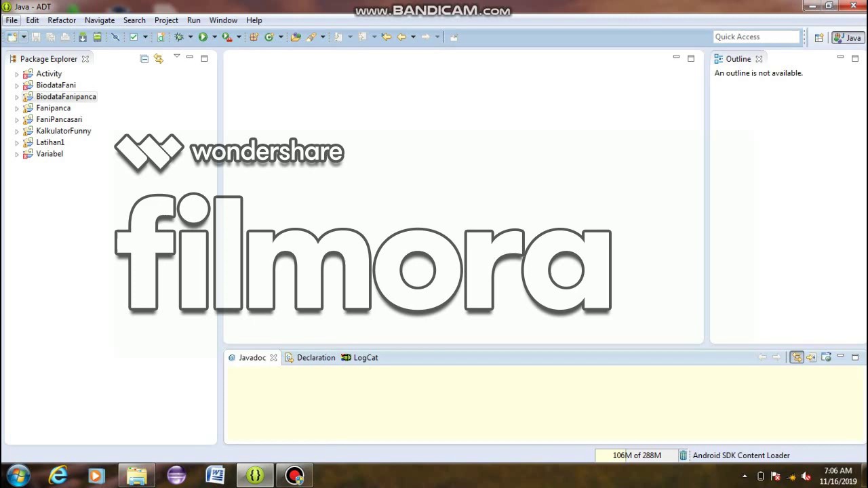Click Collapse All in Package Explorer

[x=144, y=59]
